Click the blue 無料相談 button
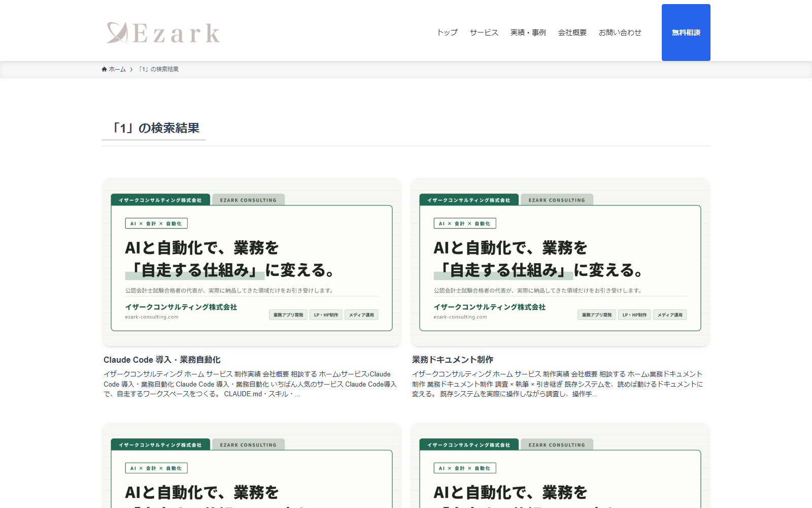Viewport: 812px width, 508px height. pos(686,33)
